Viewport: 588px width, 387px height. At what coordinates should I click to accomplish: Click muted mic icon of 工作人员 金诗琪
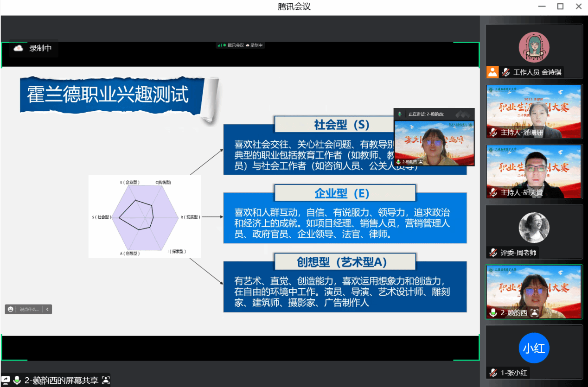tap(505, 72)
